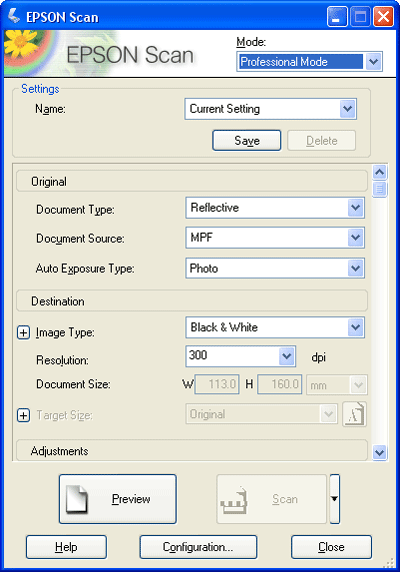400x572 pixels.
Task: Click the Save settings button
Action: coord(247,140)
